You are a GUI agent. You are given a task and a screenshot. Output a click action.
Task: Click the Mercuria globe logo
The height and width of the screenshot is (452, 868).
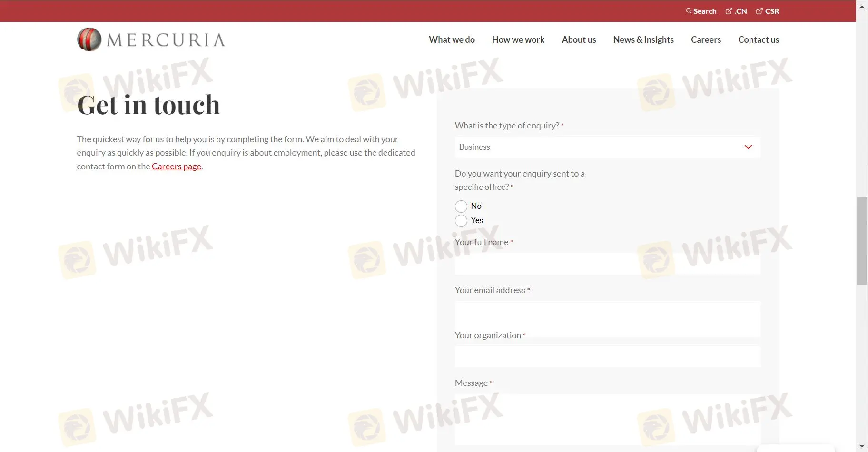pyautogui.click(x=89, y=39)
